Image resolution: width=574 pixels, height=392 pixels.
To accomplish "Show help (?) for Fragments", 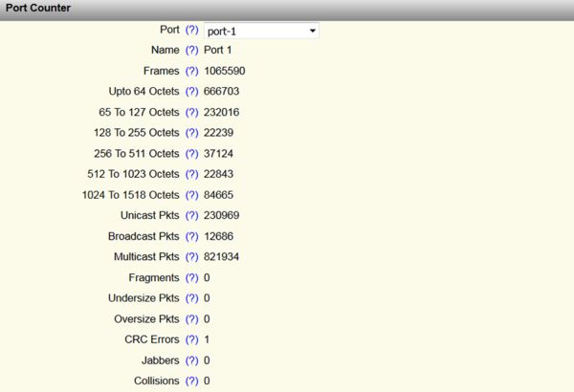I will tap(191, 278).
